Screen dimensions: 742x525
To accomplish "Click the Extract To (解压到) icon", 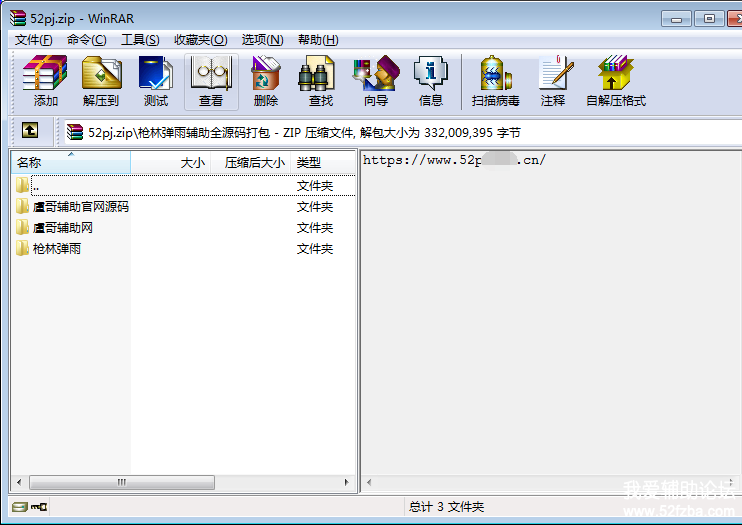I will [101, 81].
